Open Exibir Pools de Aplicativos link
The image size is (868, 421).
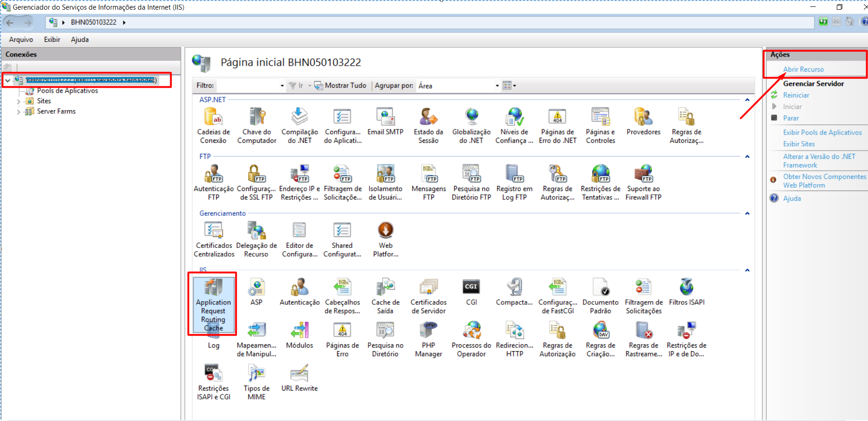coord(823,132)
